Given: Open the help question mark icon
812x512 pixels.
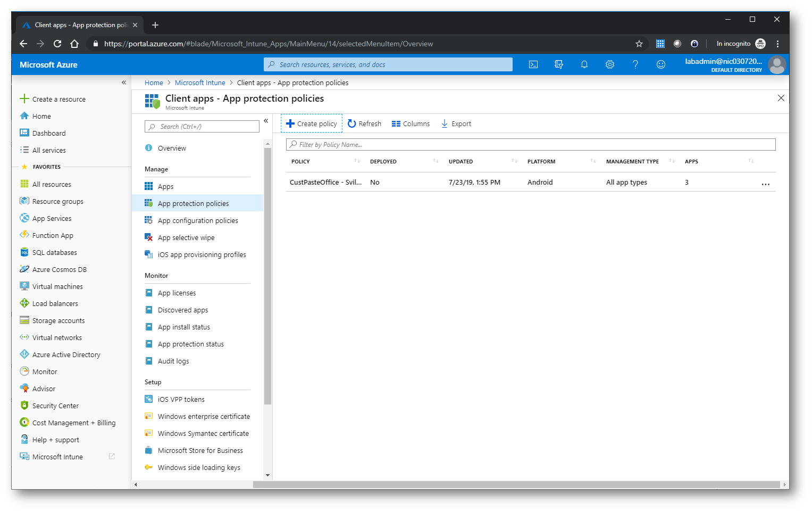Looking at the screenshot, I should pos(635,64).
